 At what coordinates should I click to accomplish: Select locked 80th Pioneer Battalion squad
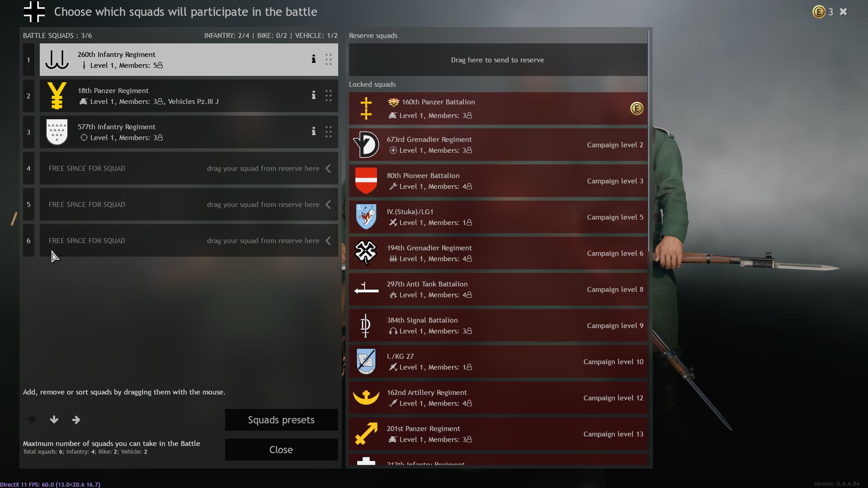pyautogui.click(x=498, y=181)
